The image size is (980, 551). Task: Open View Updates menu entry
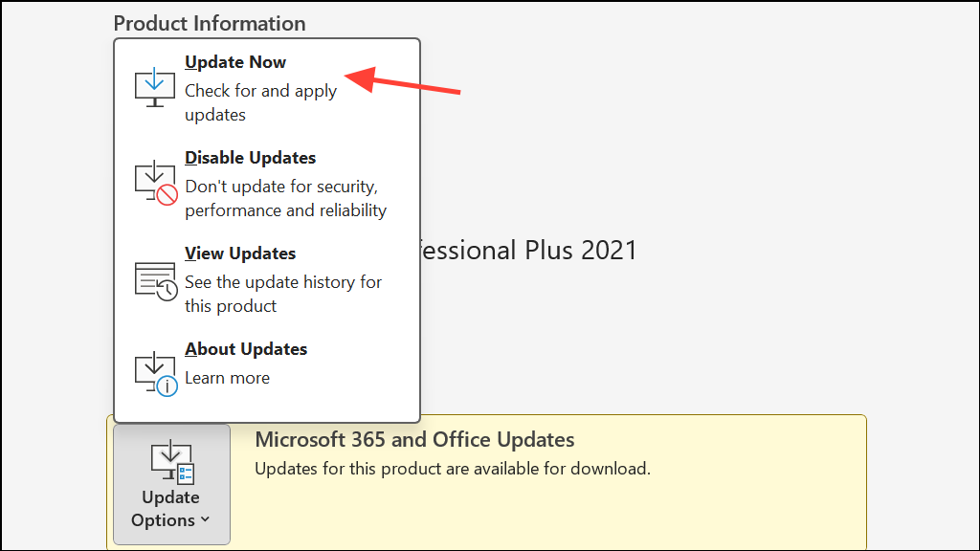tap(240, 253)
